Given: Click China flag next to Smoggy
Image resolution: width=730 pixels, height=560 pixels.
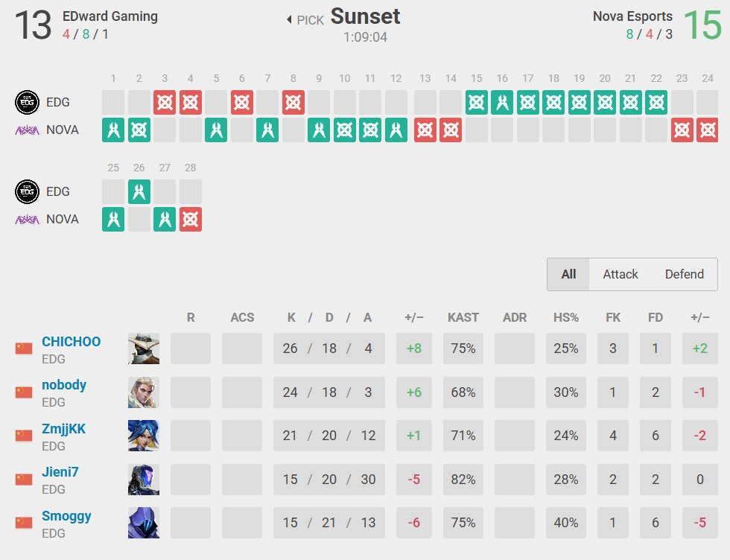Looking at the screenshot, I should [24, 523].
